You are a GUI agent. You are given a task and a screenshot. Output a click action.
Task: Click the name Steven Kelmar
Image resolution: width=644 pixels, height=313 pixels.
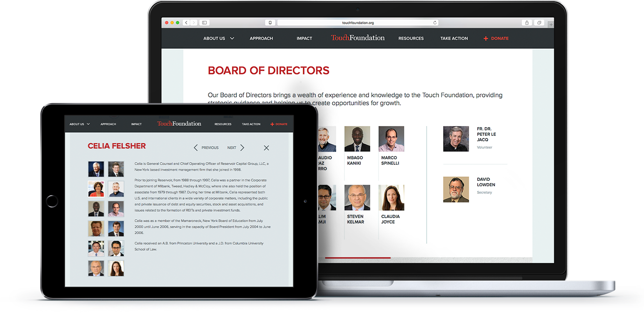click(355, 219)
